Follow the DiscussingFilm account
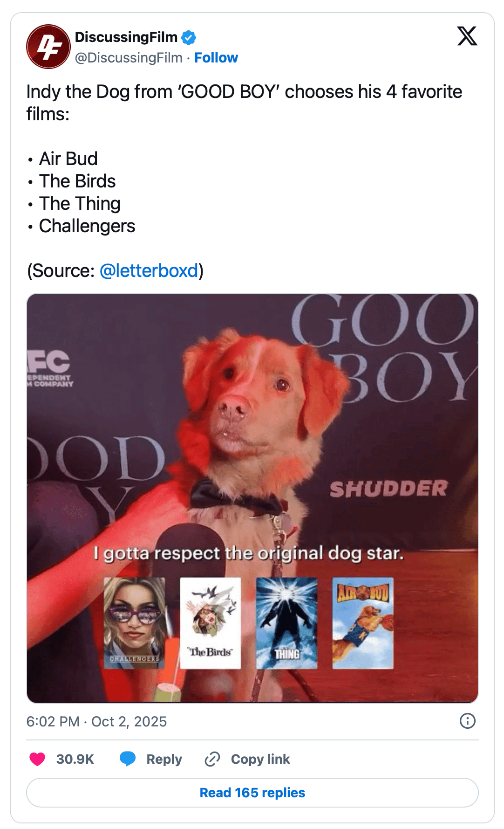The width and height of the screenshot is (504, 829). 216,58
